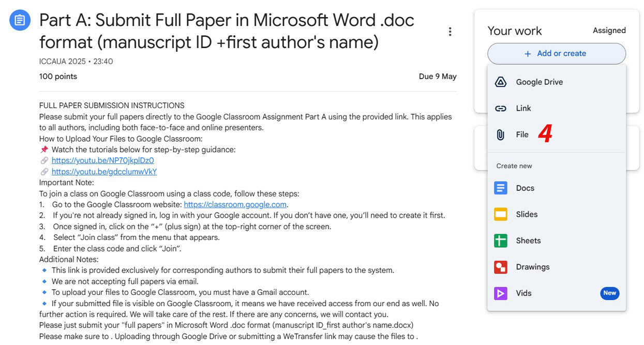Open the youtu.be/NP70jkplDz0 tutorial link

[x=102, y=160]
